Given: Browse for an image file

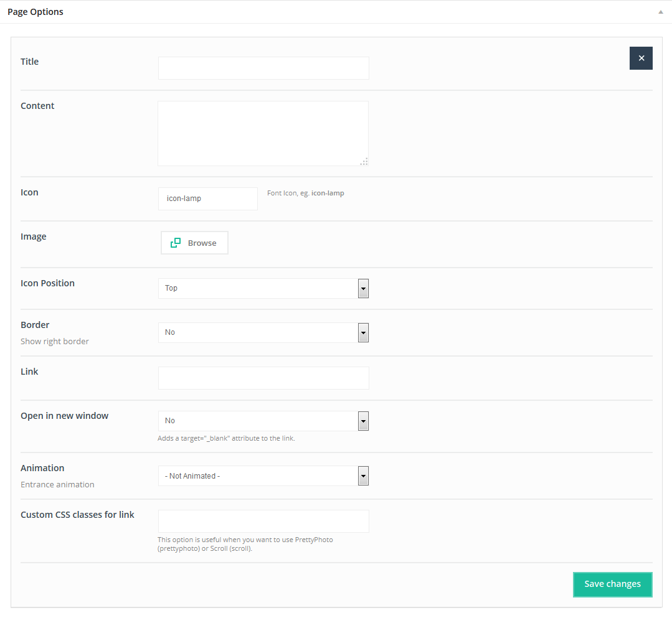Looking at the screenshot, I should point(194,243).
